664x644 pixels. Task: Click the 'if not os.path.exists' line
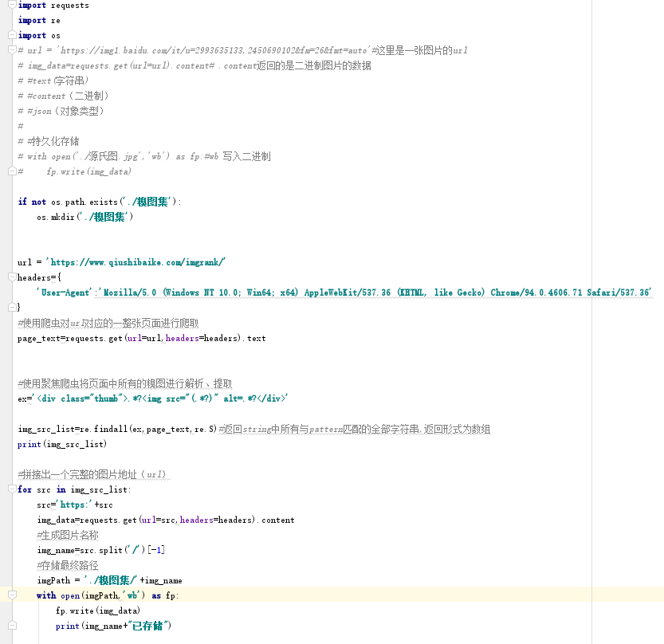click(x=100, y=202)
